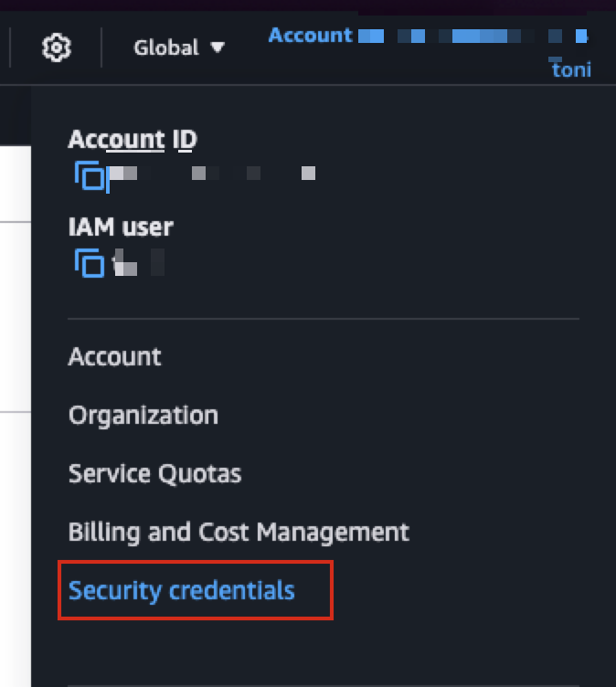Click the "IAM user" heading label
The image size is (616, 687).
(x=121, y=227)
